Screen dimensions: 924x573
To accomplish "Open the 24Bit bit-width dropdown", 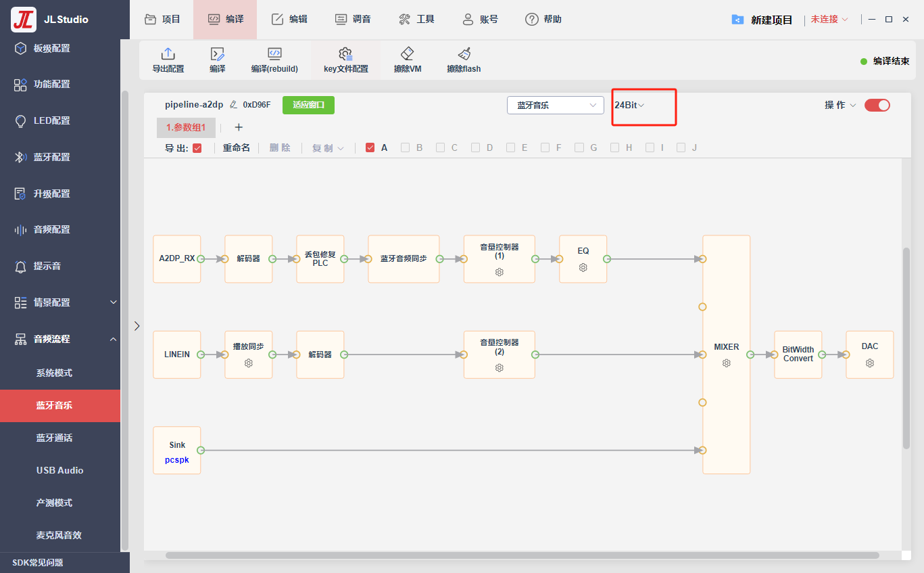I will click(629, 105).
